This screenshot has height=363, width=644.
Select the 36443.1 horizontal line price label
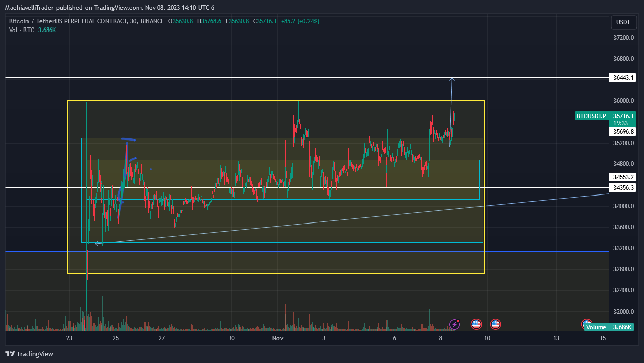[x=623, y=78]
